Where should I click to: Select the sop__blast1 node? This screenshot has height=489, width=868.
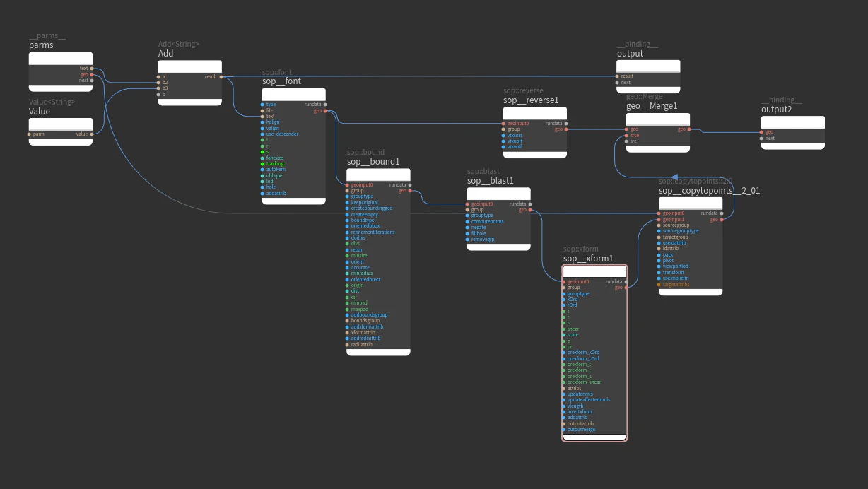[499, 218]
